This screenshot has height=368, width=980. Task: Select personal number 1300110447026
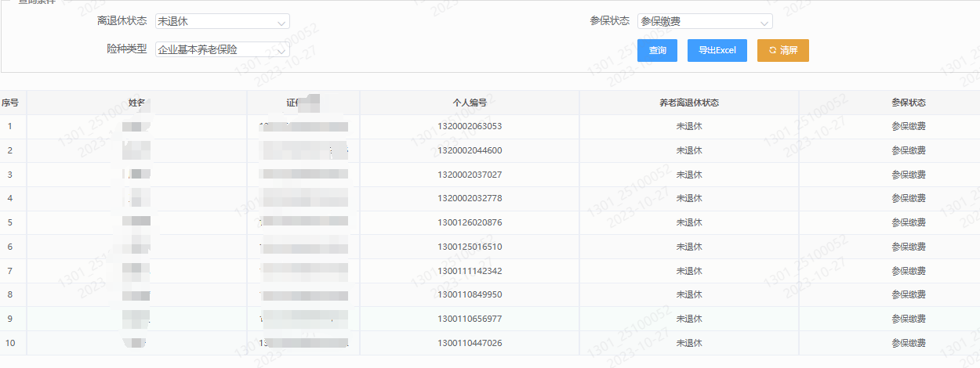pos(470,343)
